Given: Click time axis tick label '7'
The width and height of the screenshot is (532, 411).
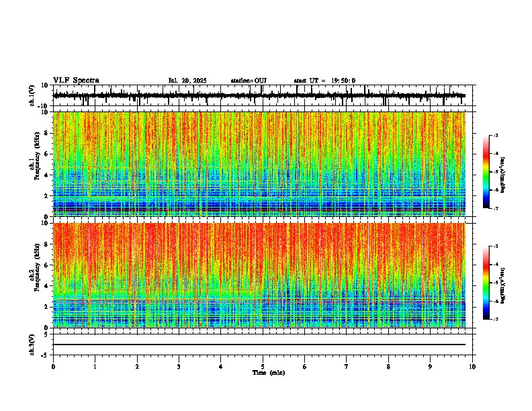Looking at the screenshot, I should (x=347, y=367).
